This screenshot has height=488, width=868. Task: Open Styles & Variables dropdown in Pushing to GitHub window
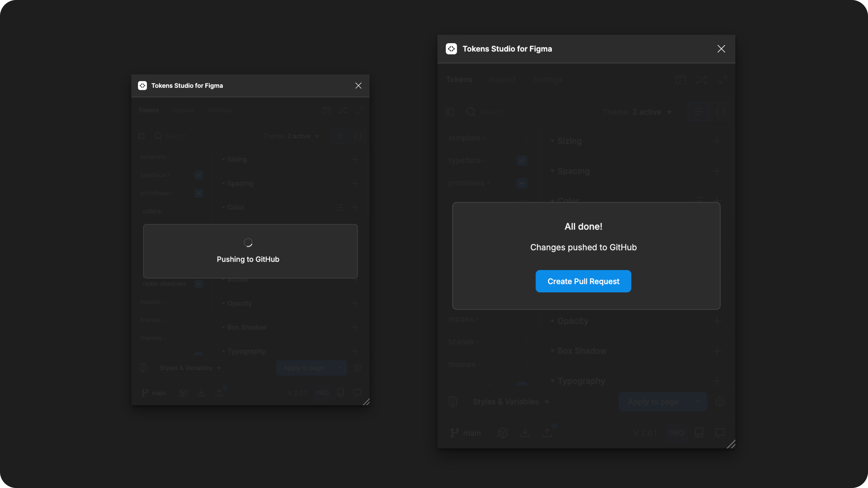(190, 368)
